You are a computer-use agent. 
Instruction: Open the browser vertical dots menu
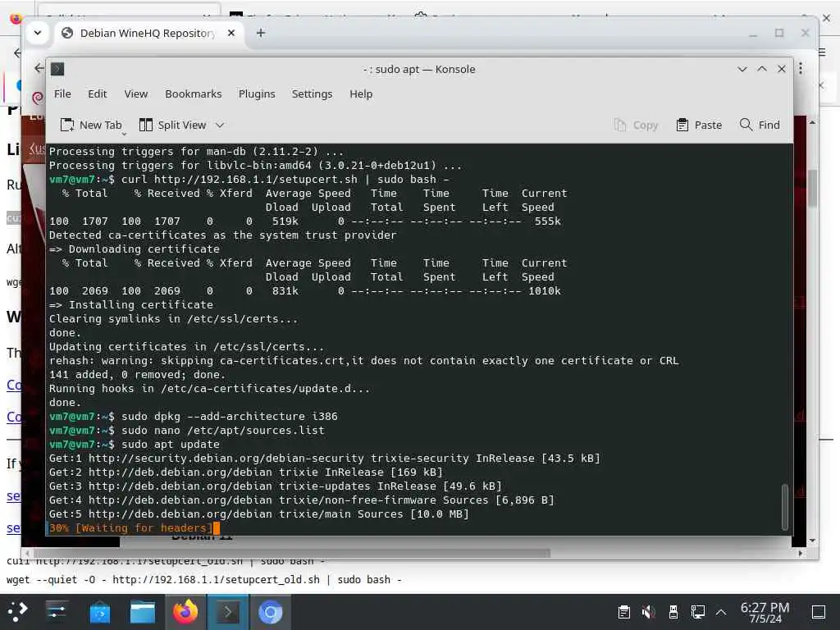pos(801,69)
